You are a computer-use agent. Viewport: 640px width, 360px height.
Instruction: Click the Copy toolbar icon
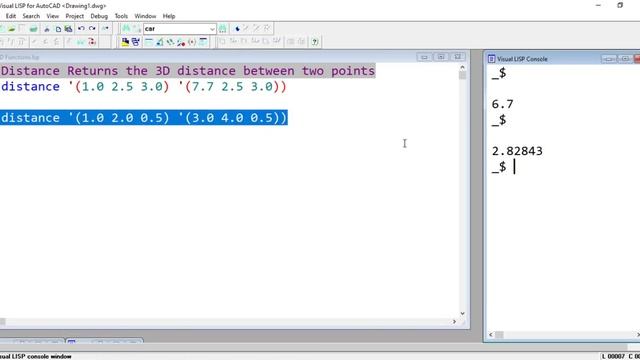pyautogui.click(x=58, y=29)
